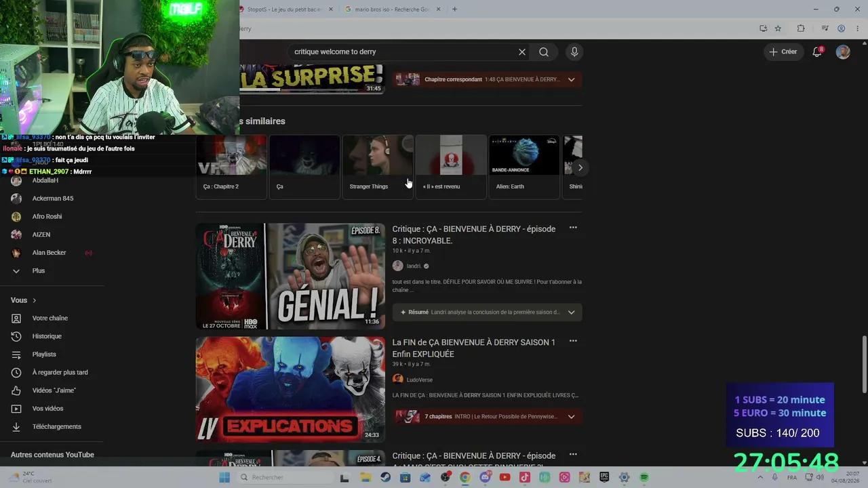
Task: Expand the 'Vous' section
Action: pos(24,300)
